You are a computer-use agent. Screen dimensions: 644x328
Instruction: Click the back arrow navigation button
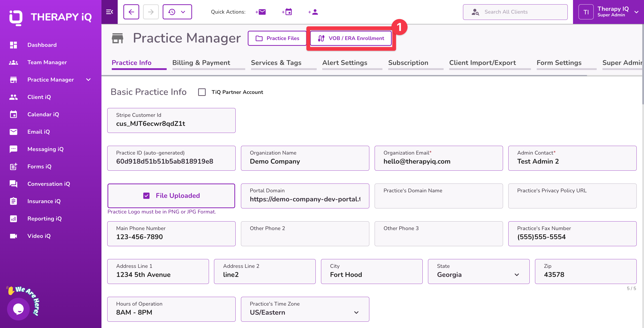(x=131, y=12)
